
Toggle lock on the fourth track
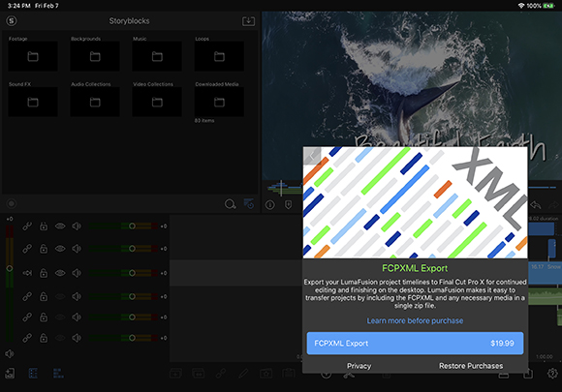pyautogui.click(x=44, y=297)
